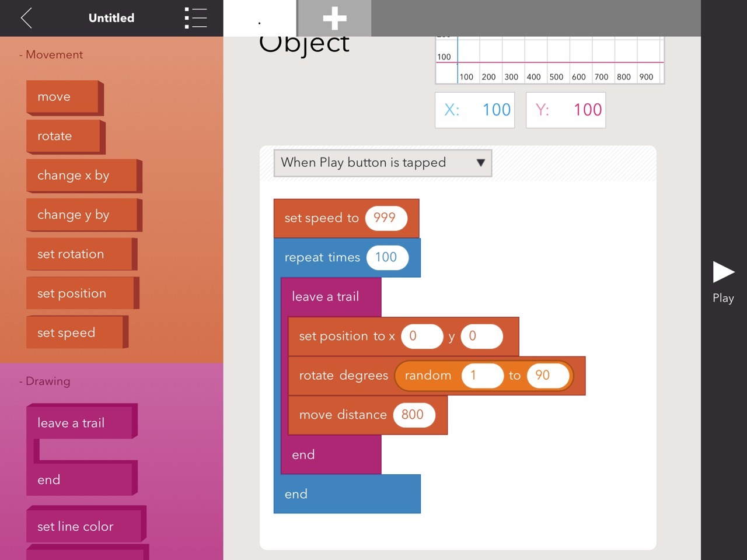747x560 pixels.
Task: Add a new object with plus tab
Action: (334, 18)
